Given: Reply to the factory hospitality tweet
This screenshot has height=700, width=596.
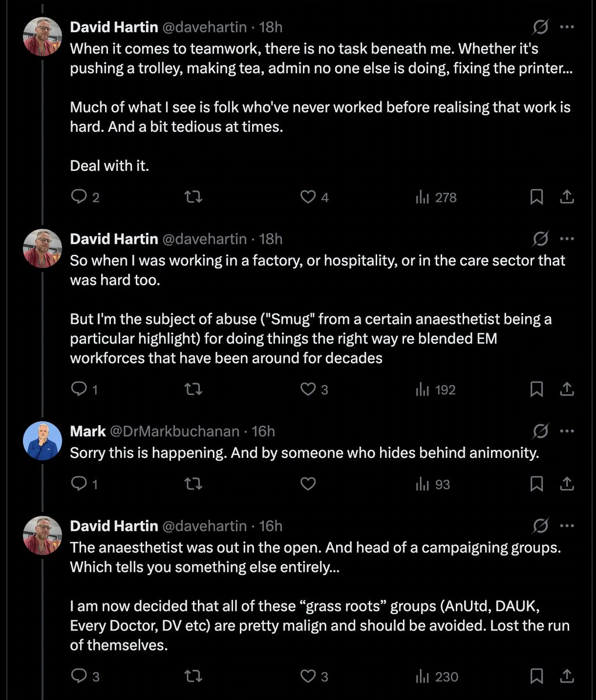Looking at the screenshot, I should click(x=79, y=389).
